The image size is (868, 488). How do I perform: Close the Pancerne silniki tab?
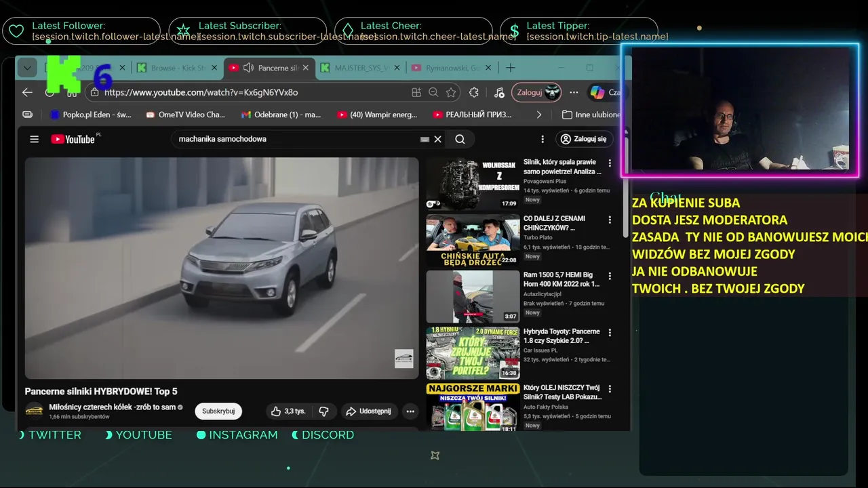click(x=306, y=68)
